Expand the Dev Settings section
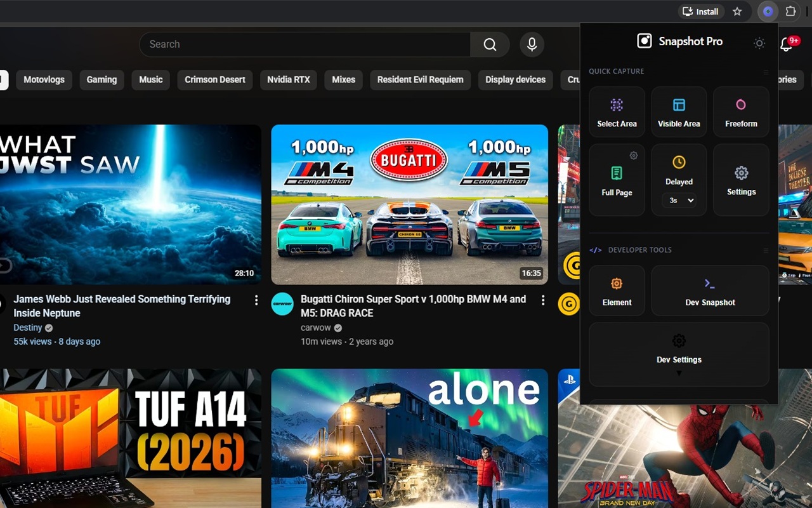 679,354
